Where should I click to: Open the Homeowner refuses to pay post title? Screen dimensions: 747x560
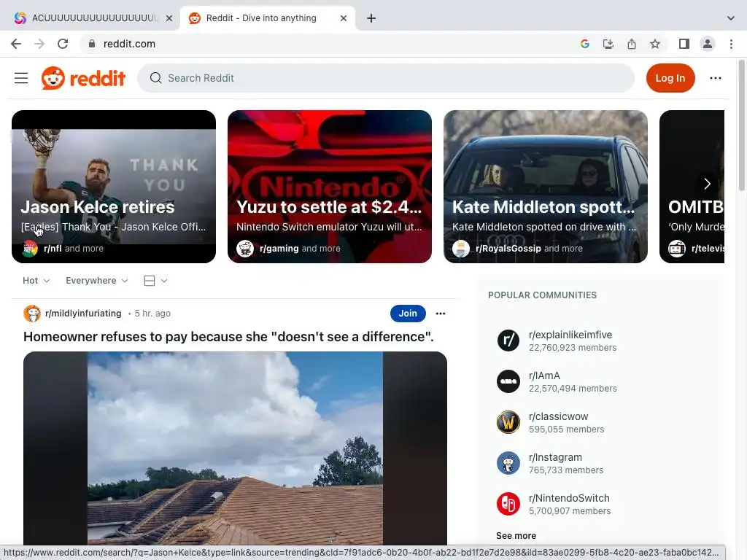(228, 337)
